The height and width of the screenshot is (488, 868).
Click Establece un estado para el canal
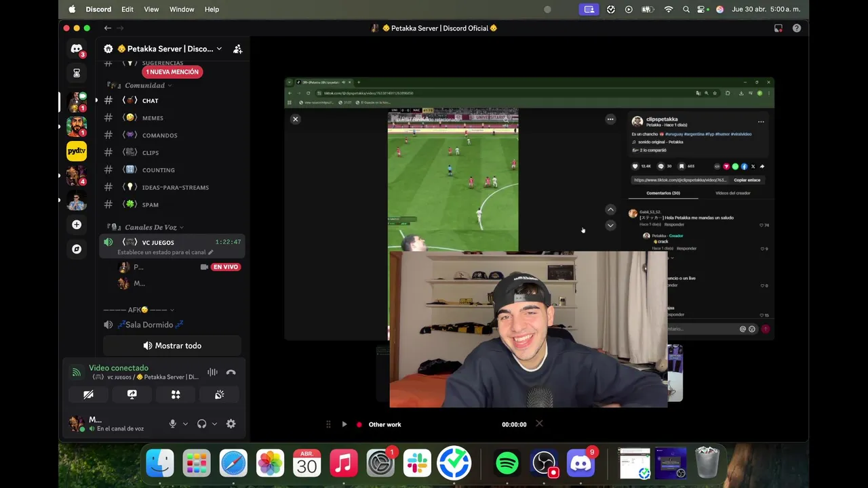(165, 252)
